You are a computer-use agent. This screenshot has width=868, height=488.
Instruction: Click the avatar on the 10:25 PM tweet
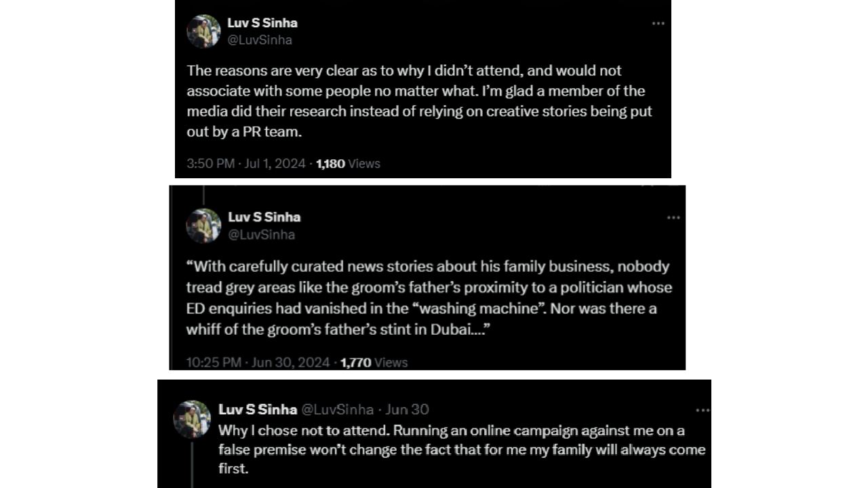coord(203,226)
